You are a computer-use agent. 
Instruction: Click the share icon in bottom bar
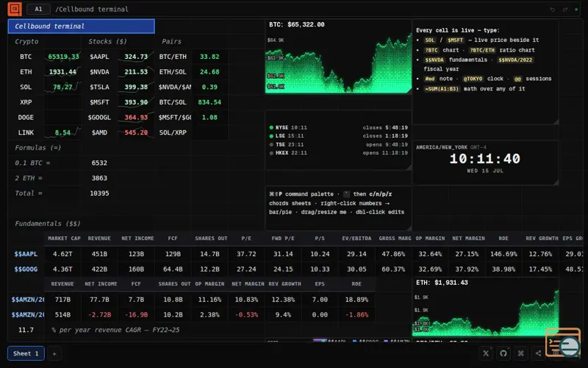pos(538,353)
